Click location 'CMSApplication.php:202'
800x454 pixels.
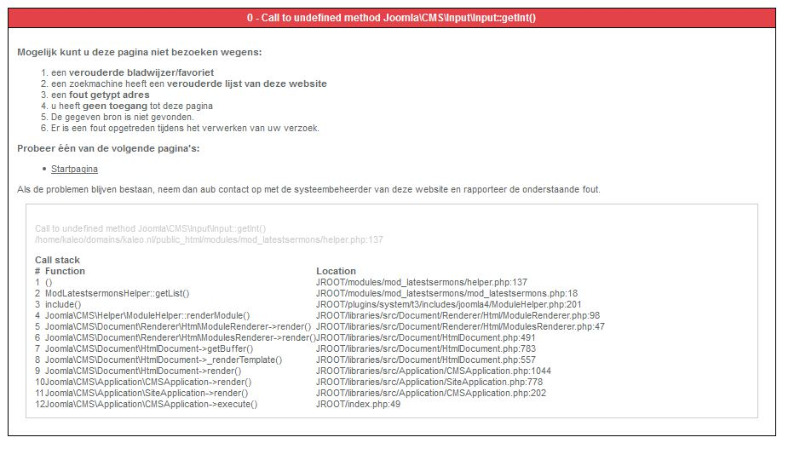pos(431,393)
